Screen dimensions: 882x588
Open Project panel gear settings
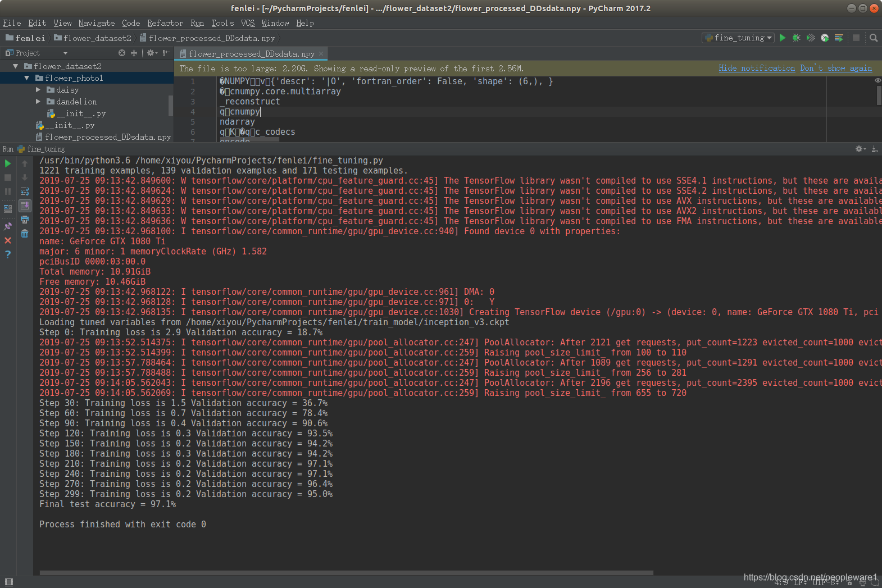point(152,53)
